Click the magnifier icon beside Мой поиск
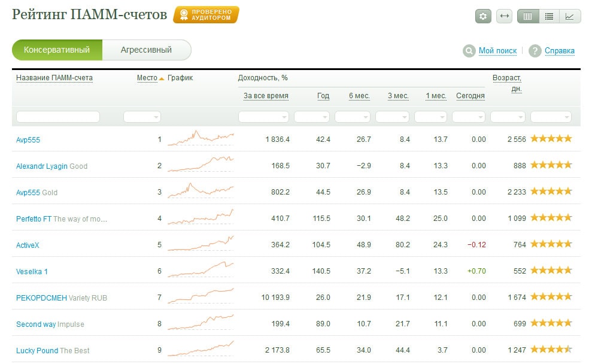The height and width of the screenshot is (364, 592). click(469, 51)
